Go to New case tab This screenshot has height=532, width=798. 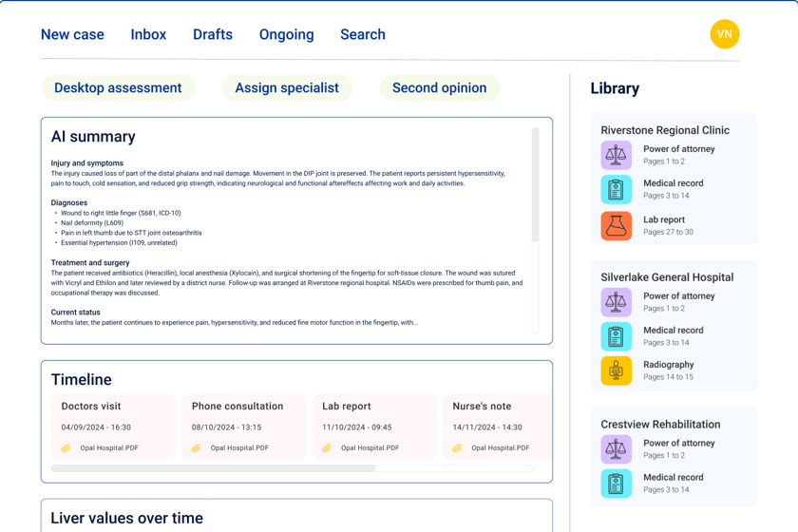pos(72,34)
